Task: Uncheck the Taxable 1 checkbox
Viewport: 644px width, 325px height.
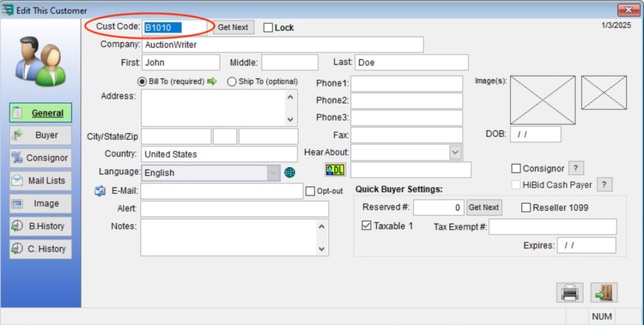Action: click(367, 226)
